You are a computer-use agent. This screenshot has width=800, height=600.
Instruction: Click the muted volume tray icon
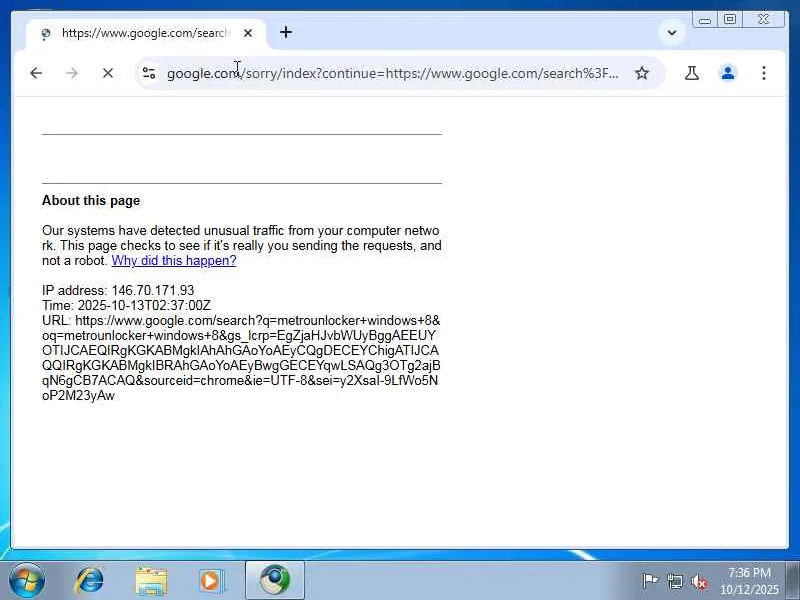[699, 581]
